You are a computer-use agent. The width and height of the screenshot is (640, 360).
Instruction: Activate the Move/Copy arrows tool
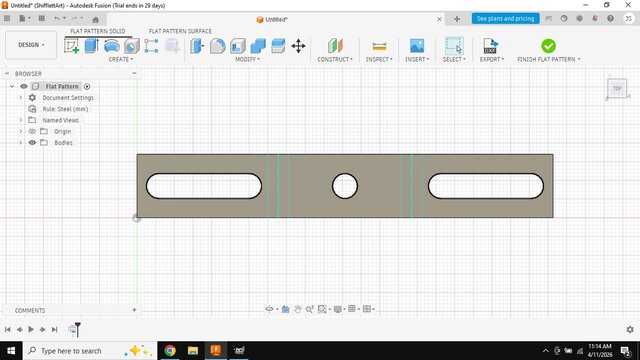pyautogui.click(x=298, y=46)
